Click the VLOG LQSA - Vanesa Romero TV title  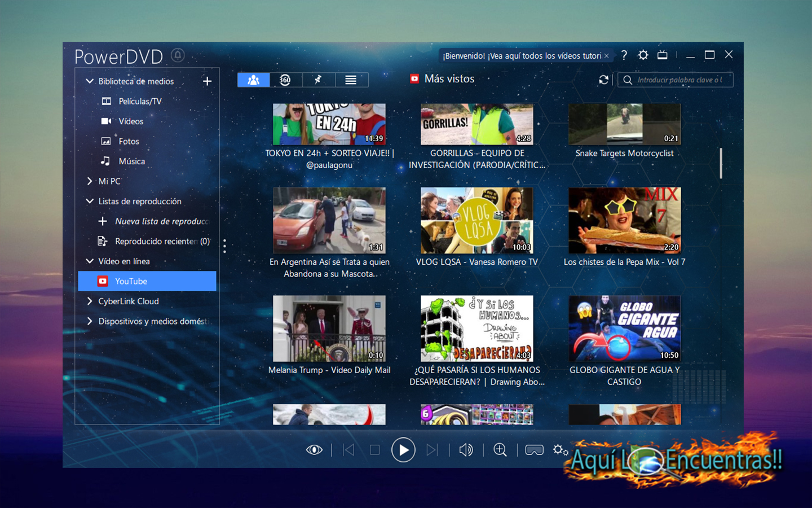pyautogui.click(x=477, y=262)
